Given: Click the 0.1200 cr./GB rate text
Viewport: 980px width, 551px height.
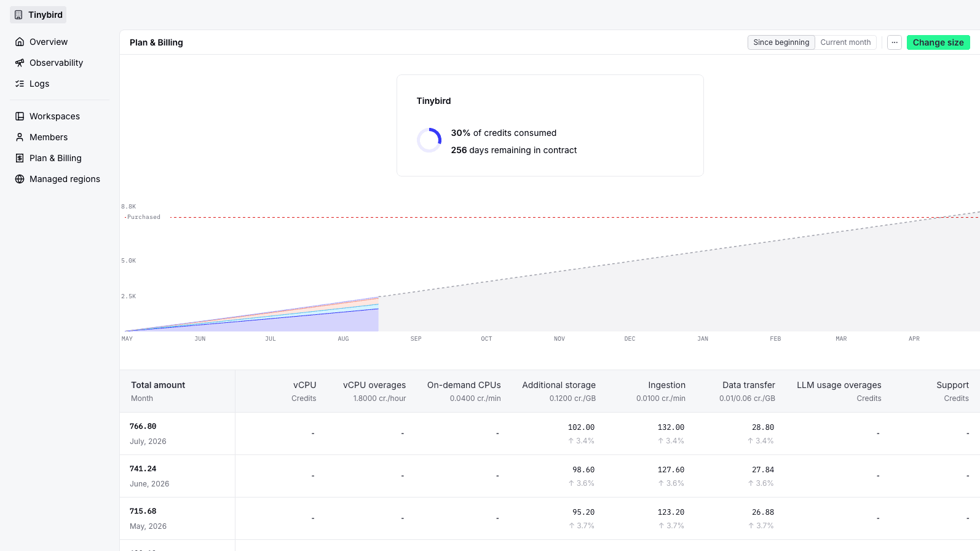Looking at the screenshot, I should tap(572, 398).
